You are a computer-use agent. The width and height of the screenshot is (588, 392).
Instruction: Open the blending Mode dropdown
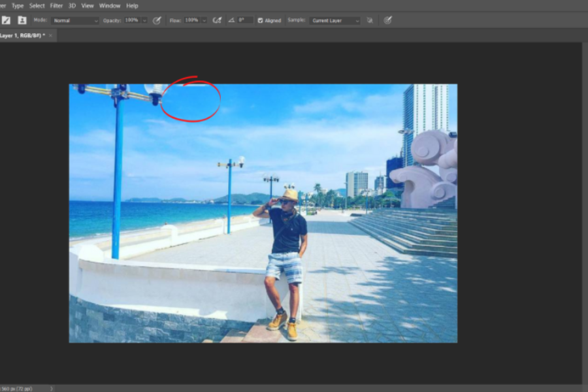point(75,20)
